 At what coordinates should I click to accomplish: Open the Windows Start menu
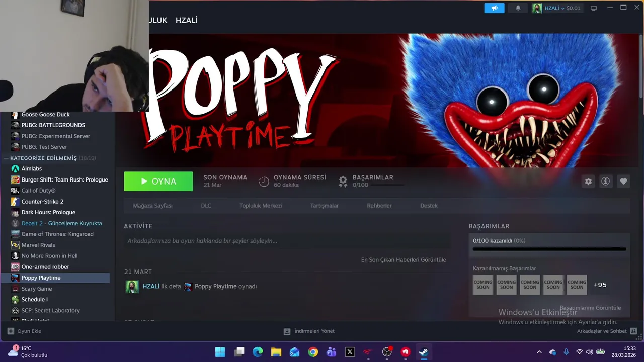click(x=220, y=352)
